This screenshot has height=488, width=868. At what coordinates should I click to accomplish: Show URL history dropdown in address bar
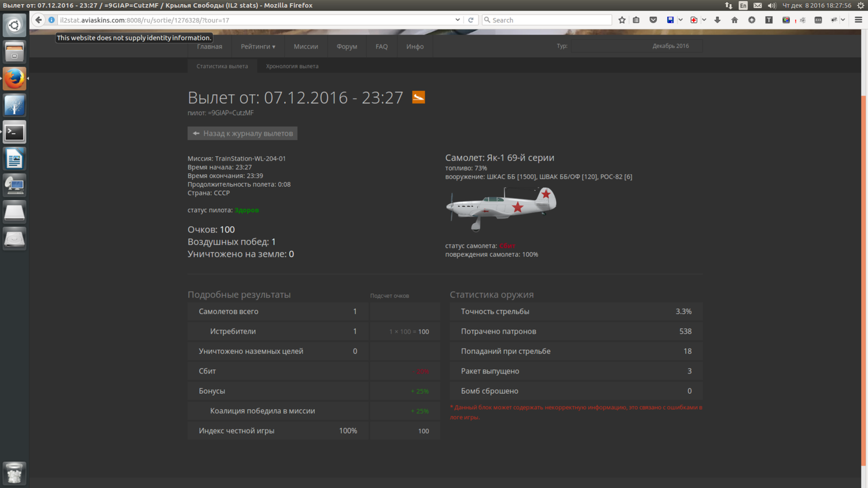click(x=458, y=20)
